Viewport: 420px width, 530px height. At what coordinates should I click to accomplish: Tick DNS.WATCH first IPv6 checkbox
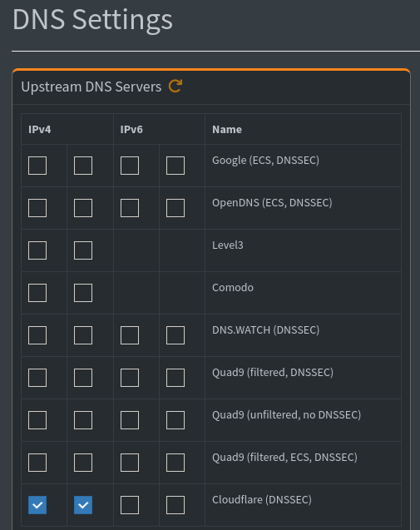[130, 335]
